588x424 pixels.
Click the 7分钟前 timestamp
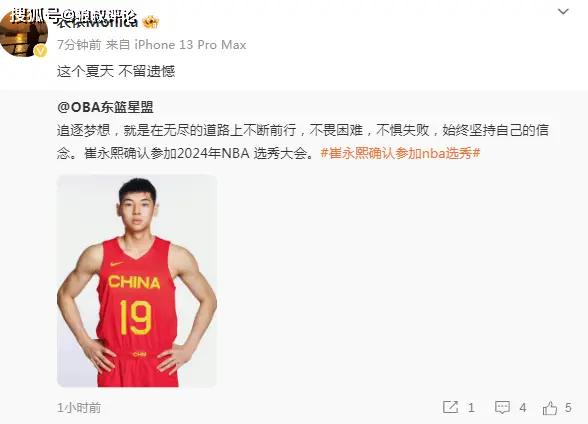[79, 45]
